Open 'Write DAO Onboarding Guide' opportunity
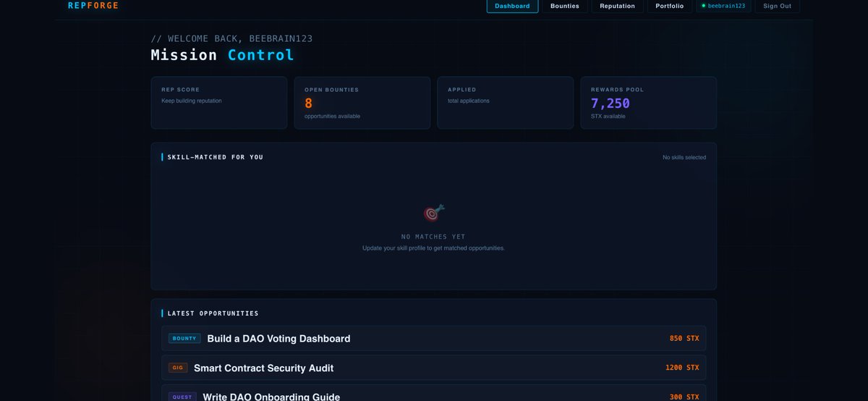 434,393
